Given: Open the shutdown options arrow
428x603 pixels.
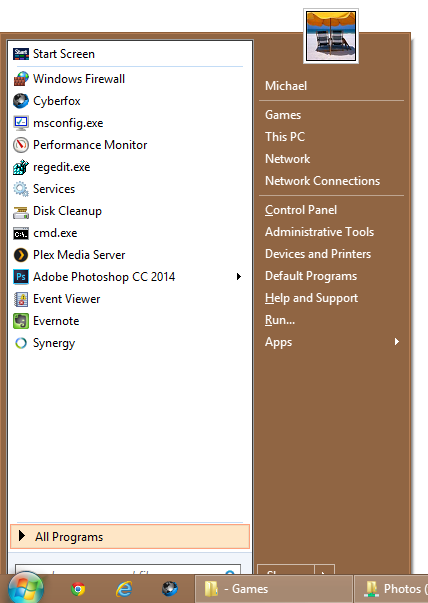Looking at the screenshot, I should (325, 570).
